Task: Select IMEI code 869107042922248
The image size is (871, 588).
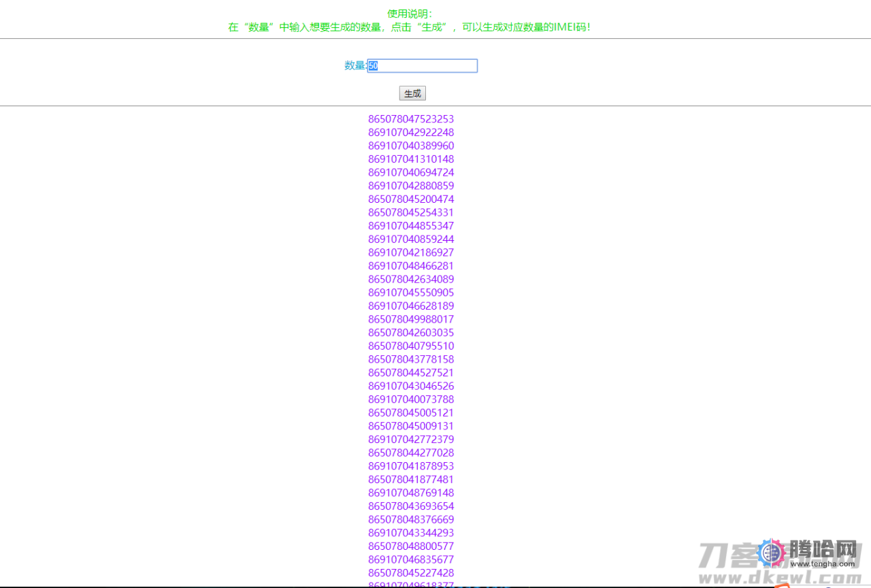Action: click(411, 132)
